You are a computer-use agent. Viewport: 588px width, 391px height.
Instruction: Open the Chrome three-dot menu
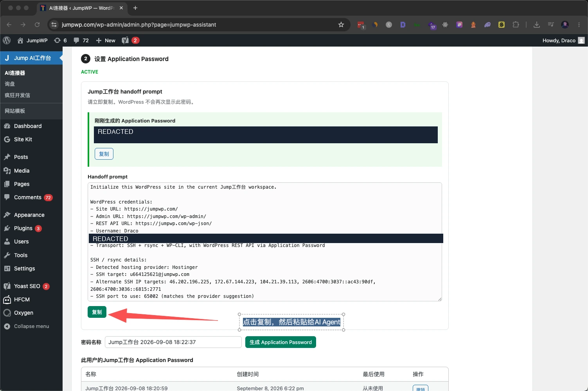click(579, 25)
